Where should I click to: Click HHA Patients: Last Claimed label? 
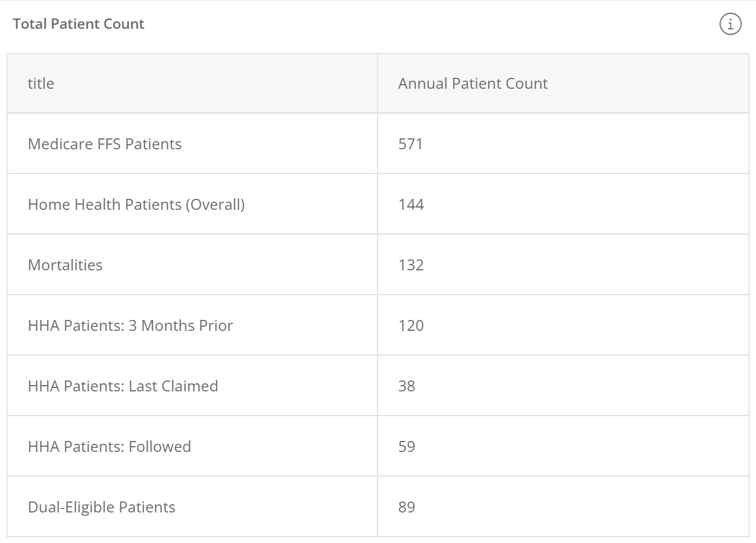(123, 386)
